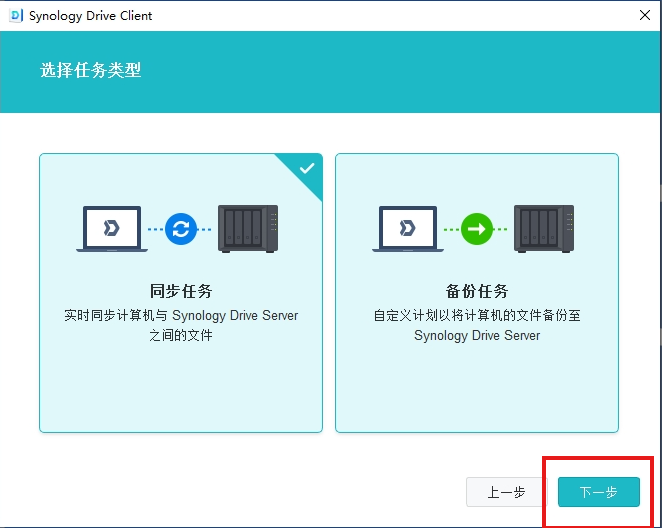Screen dimensions: 662x528
Task: Click the laptop icon in backup task card
Action: tap(408, 228)
